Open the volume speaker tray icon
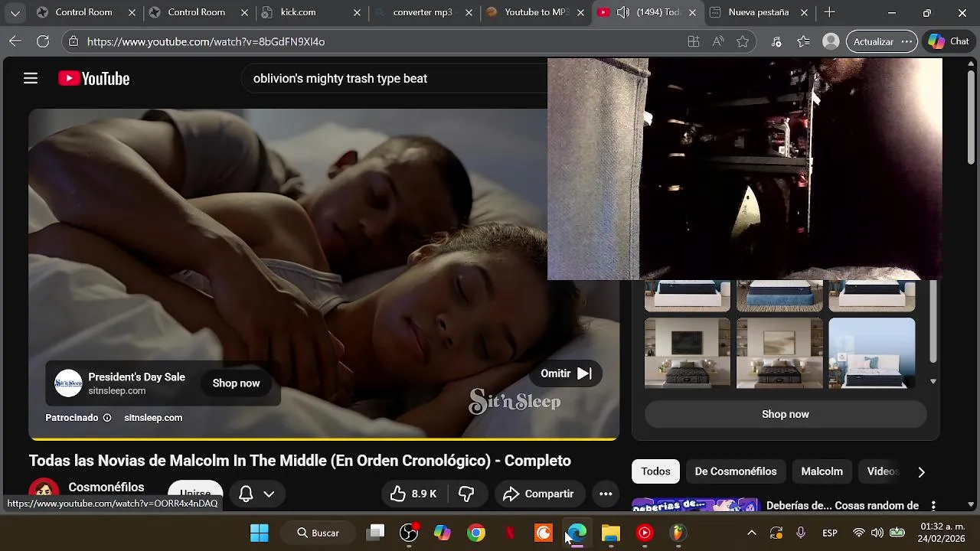Screen dimensions: 980x551 point(877,533)
